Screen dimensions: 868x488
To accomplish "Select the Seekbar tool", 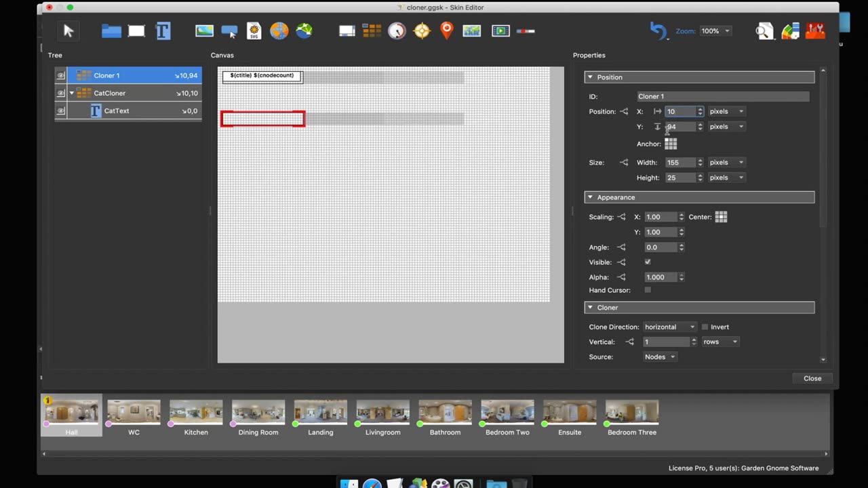I will point(526,30).
